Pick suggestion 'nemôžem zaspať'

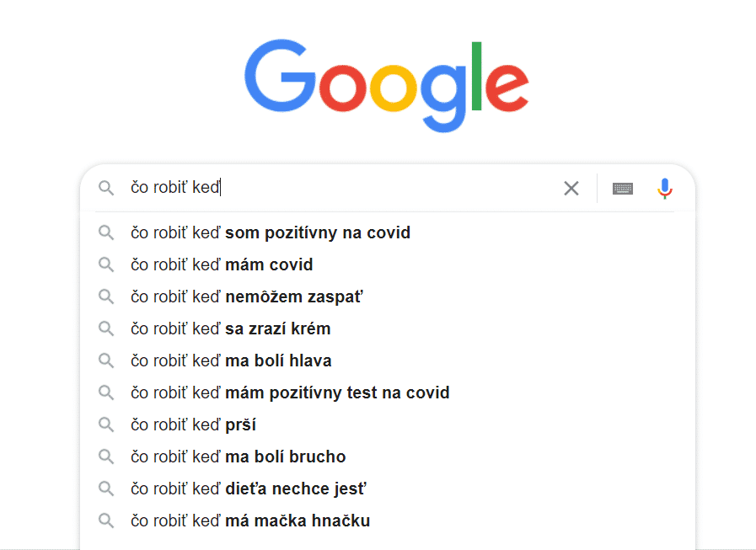click(x=388, y=296)
